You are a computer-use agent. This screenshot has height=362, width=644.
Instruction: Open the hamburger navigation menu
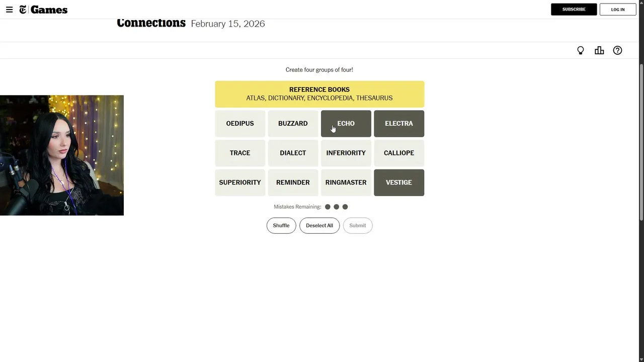[x=9, y=10]
